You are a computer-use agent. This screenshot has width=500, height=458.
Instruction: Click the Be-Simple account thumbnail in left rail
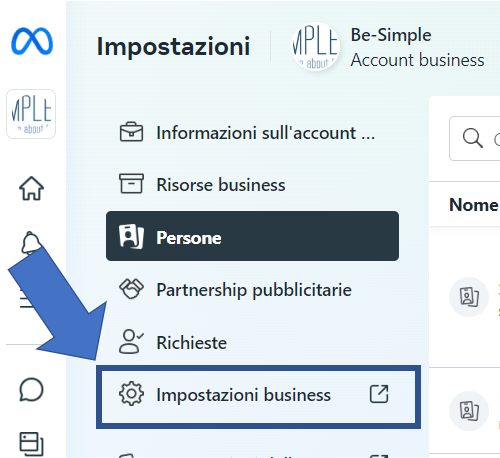click(x=31, y=114)
